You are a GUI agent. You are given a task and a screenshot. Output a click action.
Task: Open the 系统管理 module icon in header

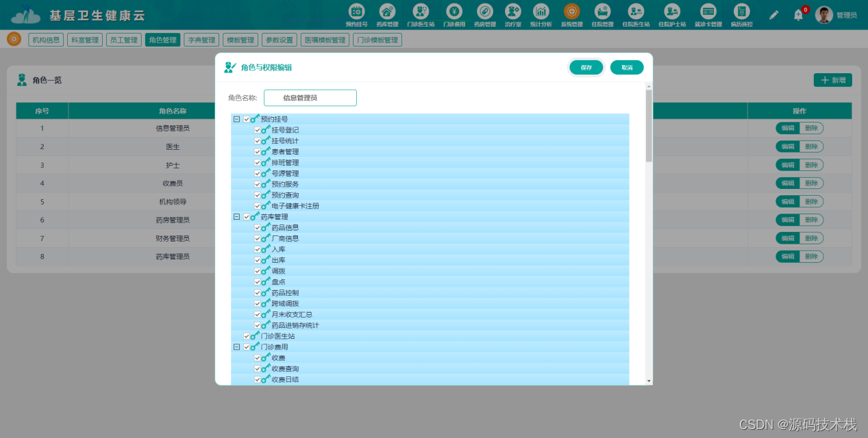571,11
